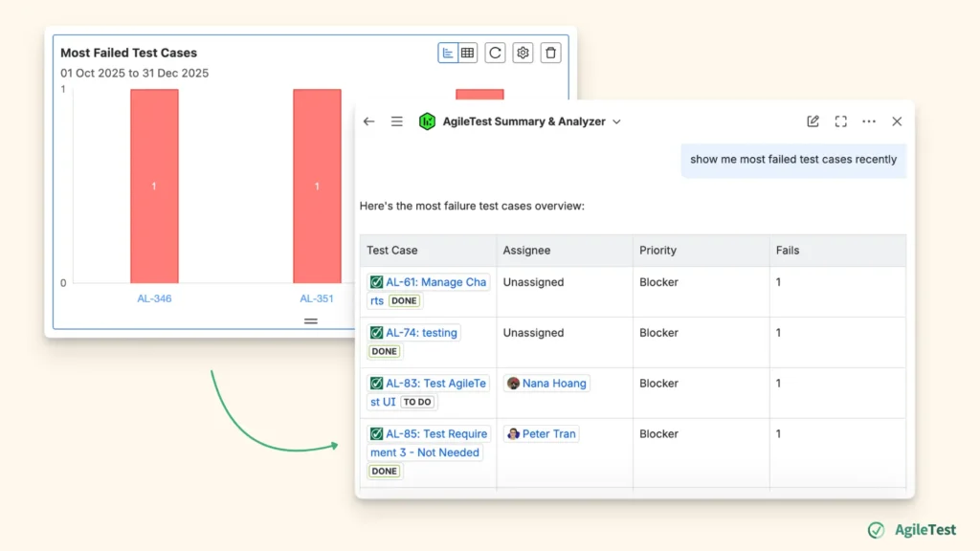The height and width of the screenshot is (551, 980).
Task: Click the Assignee column header
Action: click(x=526, y=251)
